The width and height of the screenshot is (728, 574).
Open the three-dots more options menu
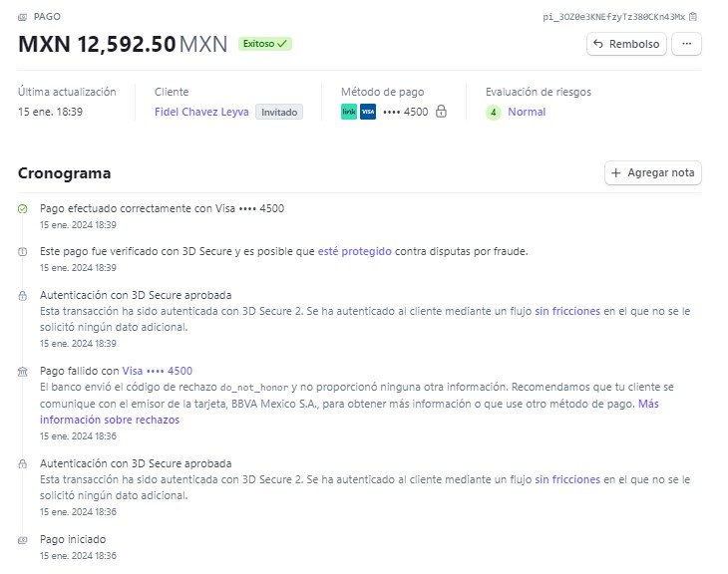[686, 44]
